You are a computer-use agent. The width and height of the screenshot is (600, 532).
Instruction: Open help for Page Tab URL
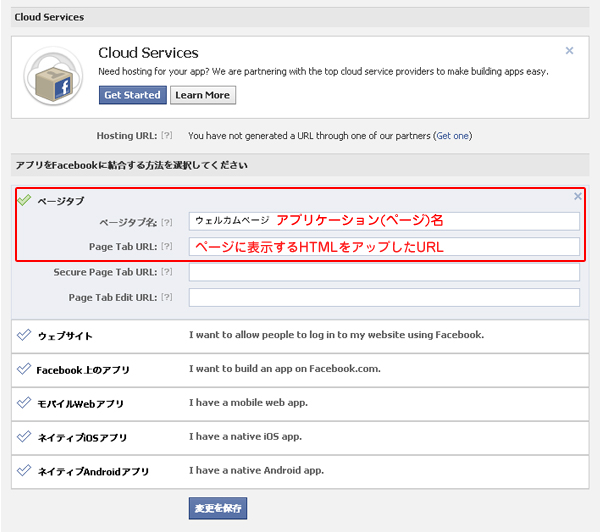point(167,246)
